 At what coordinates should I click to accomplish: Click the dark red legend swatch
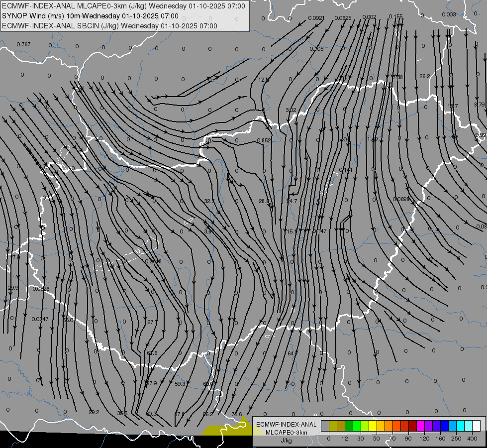(x=413, y=426)
